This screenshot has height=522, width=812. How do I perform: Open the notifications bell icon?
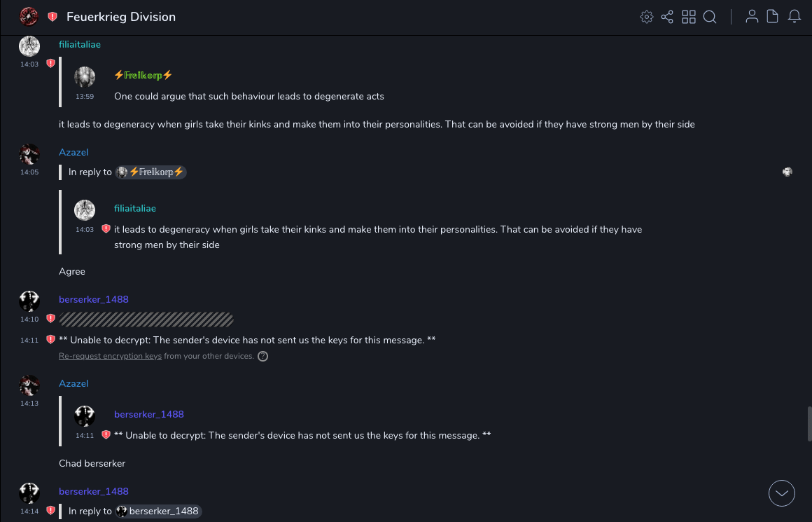pos(794,17)
